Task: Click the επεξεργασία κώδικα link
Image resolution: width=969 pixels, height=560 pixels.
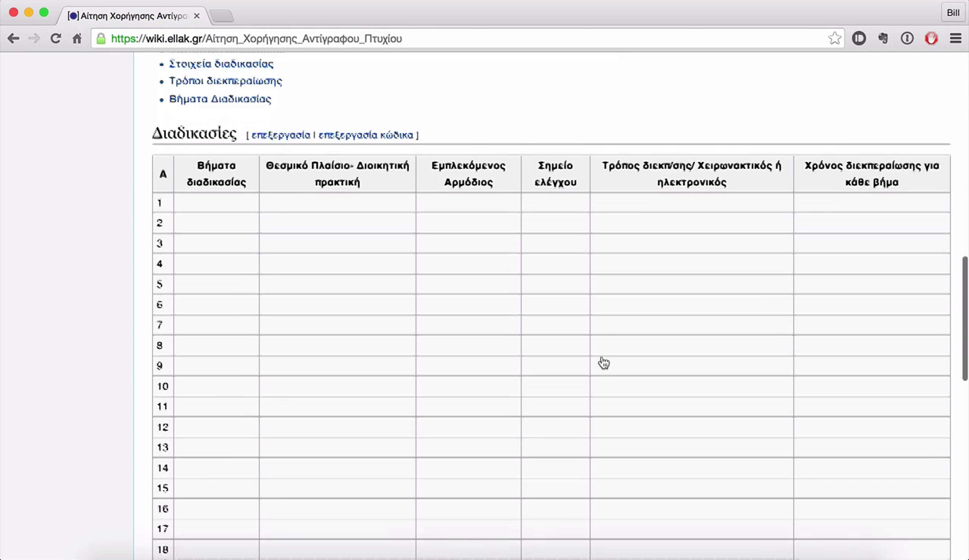Action: [x=366, y=135]
